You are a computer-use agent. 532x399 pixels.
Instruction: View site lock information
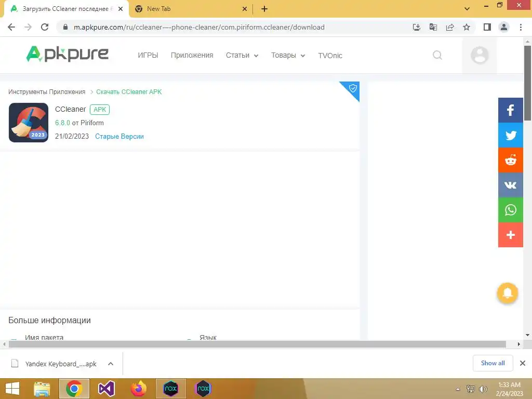coord(65,27)
